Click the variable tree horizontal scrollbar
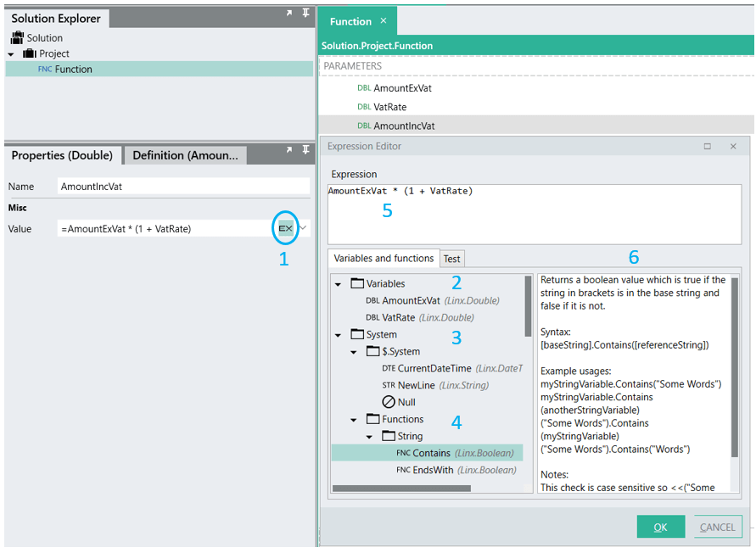The height and width of the screenshot is (553, 756). pyautogui.click(x=401, y=488)
